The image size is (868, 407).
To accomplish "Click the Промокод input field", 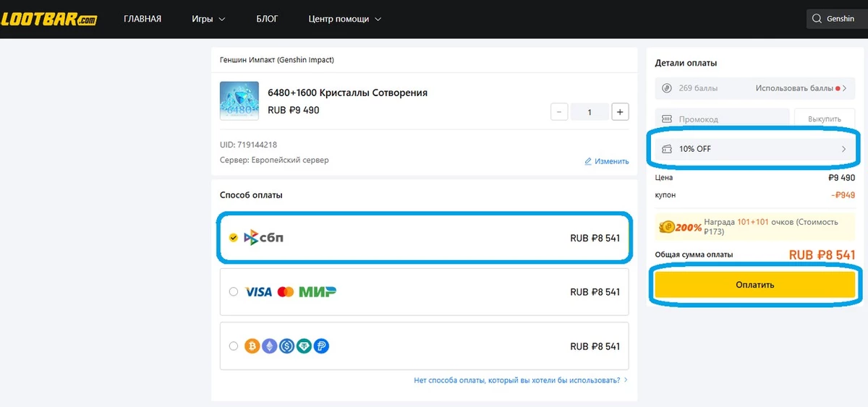I will click(x=723, y=119).
